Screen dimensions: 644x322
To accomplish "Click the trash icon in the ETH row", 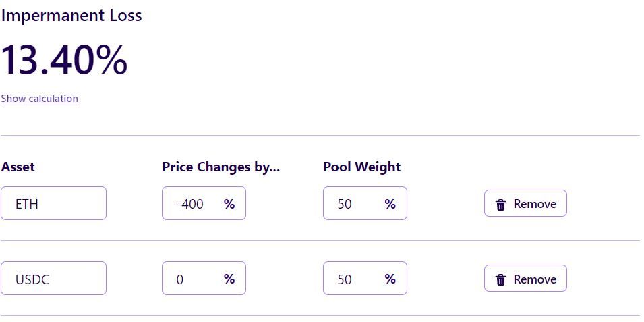I will 500,205.
